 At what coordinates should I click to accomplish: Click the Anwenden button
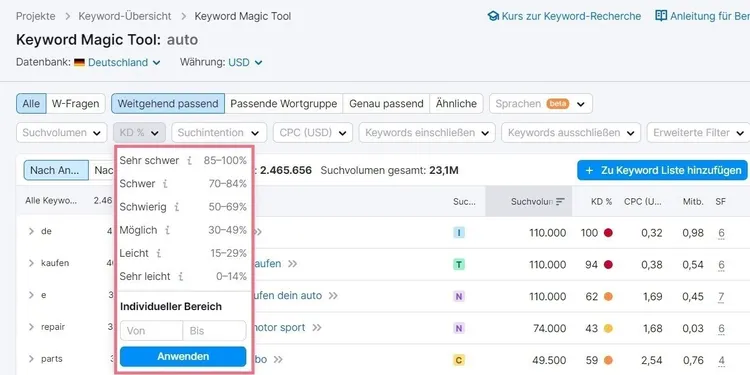click(x=183, y=356)
